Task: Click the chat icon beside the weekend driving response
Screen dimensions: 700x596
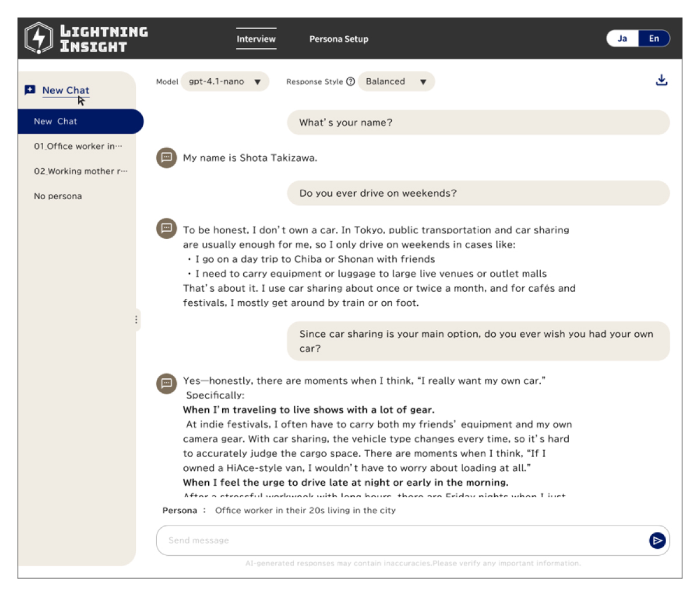Action: click(166, 228)
